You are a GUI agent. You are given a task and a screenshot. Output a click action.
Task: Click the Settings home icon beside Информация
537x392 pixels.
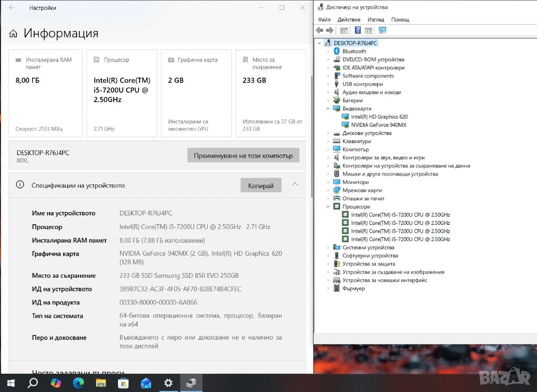pyautogui.click(x=13, y=34)
